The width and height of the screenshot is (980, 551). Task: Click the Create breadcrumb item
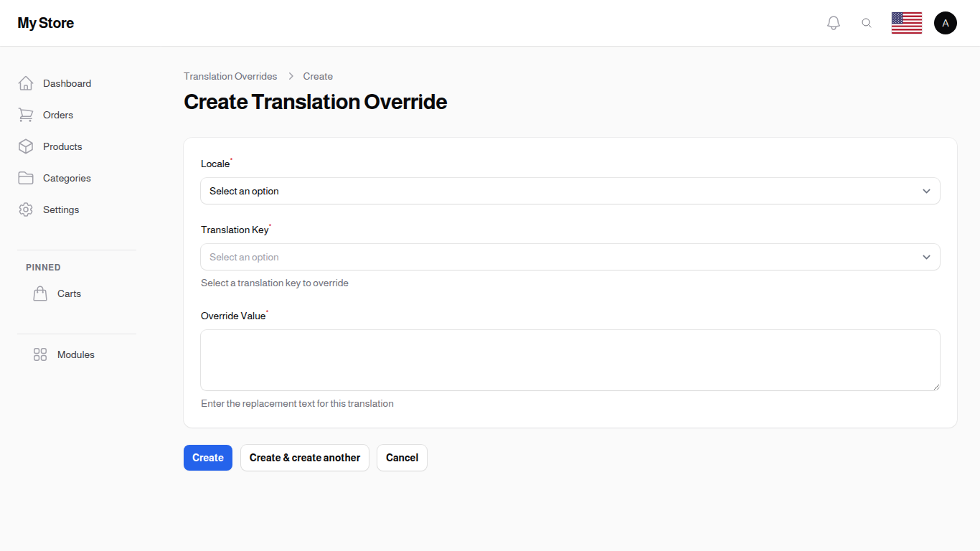318,76
